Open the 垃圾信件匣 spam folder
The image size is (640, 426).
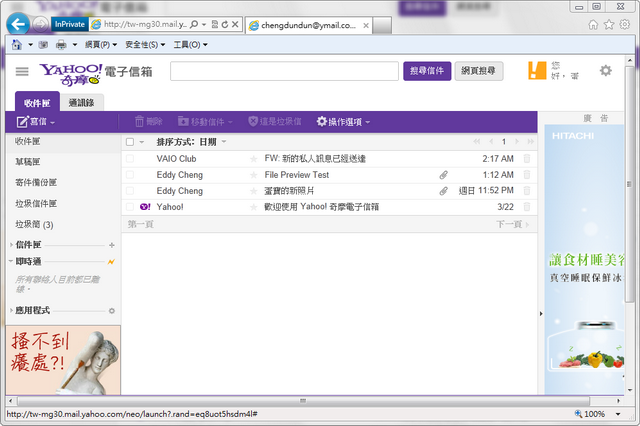pos(36,203)
